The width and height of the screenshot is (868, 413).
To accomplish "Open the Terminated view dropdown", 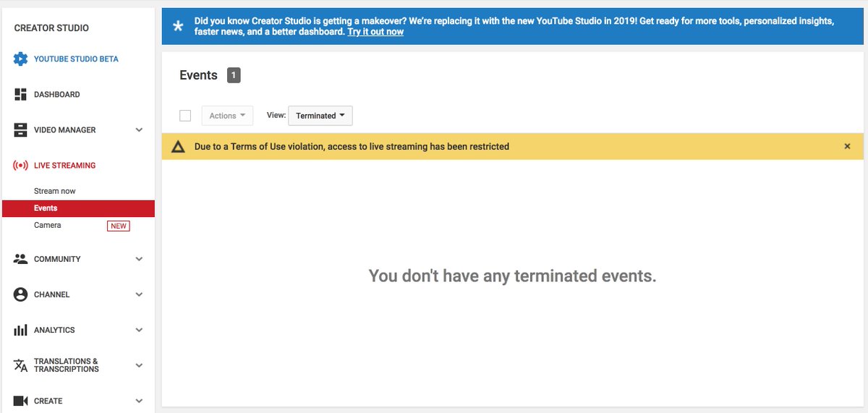I will (x=320, y=116).
